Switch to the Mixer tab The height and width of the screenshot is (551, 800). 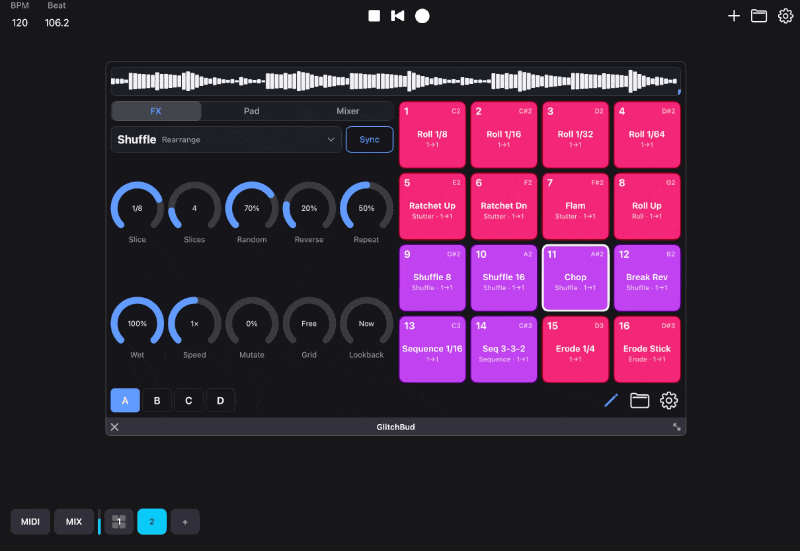pos(347,111)
